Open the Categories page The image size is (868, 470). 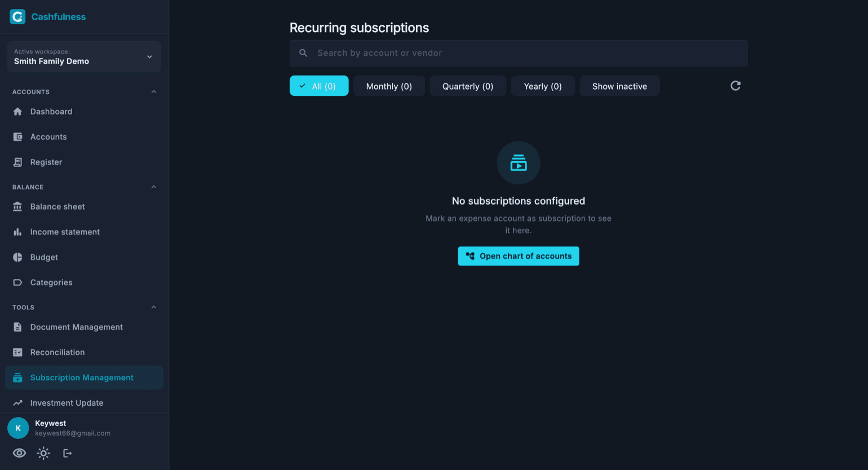click(x=84, y=283)
